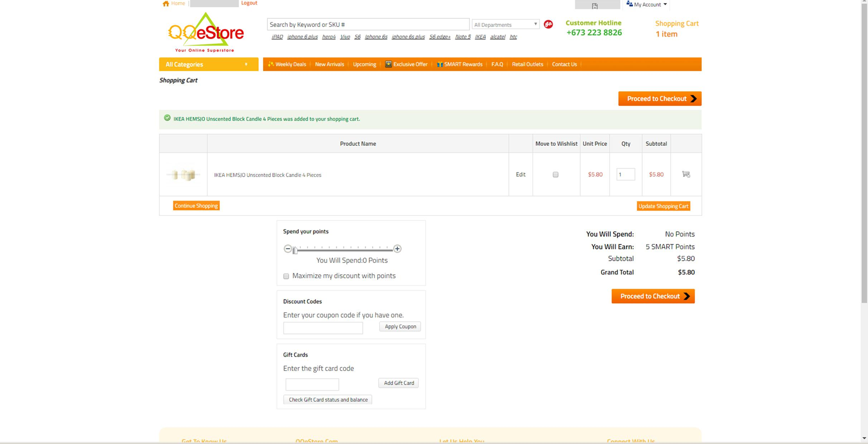The width and height of the screenshot is (868, 444).
Task: Expand the All Categories menu
Action: point(209,64)
